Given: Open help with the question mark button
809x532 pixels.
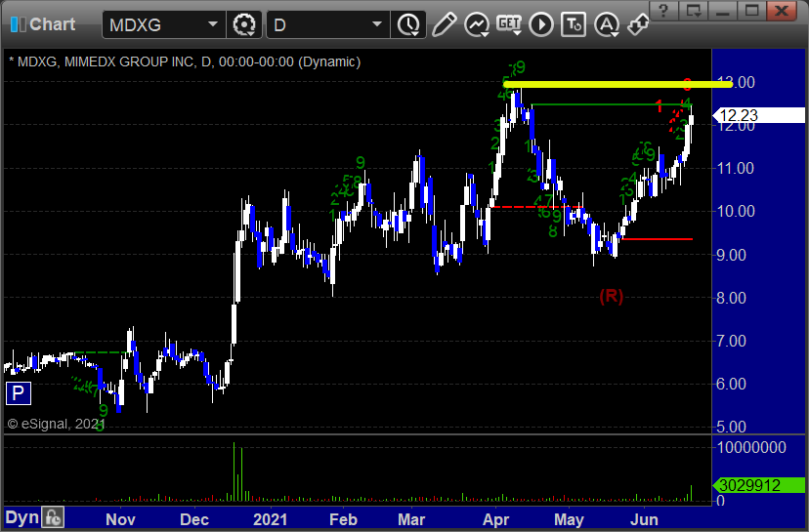Looking at the screenshot, I should tap(663, 11).
